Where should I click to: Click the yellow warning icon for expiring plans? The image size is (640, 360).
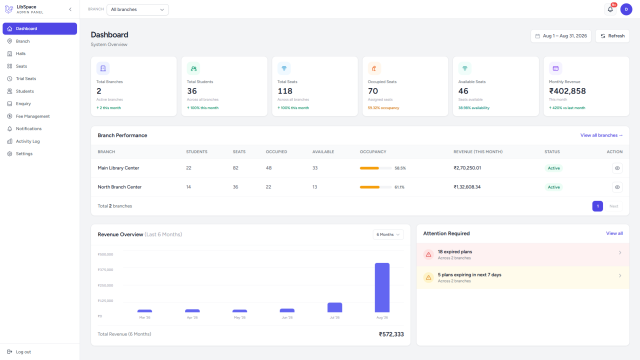[428, 278]
